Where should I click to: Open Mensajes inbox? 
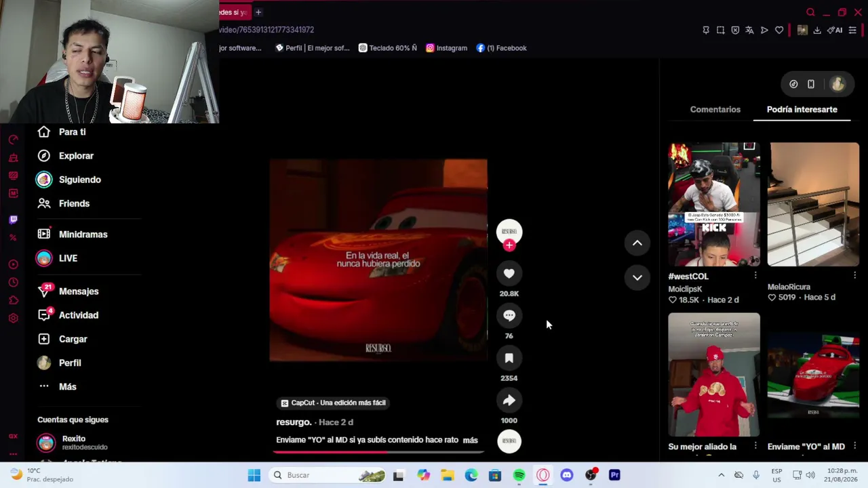79,291
